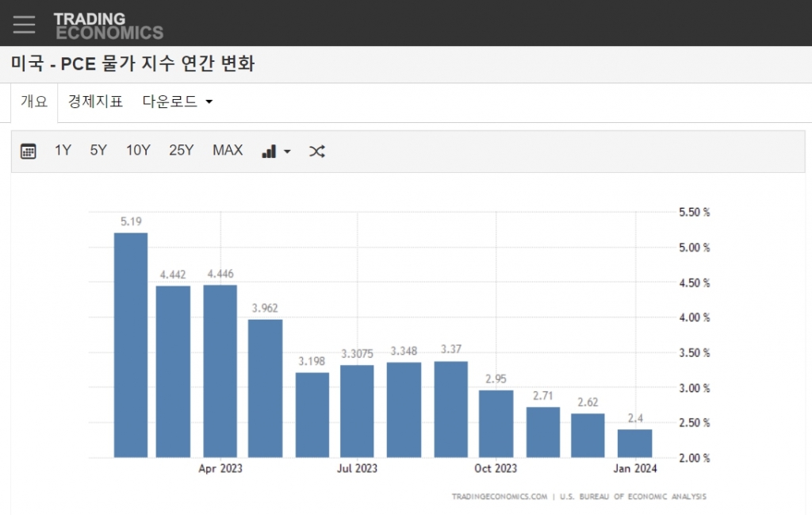Expand the chart type caret arrow
Screen dimensions: 812x515
click(287, 152)
